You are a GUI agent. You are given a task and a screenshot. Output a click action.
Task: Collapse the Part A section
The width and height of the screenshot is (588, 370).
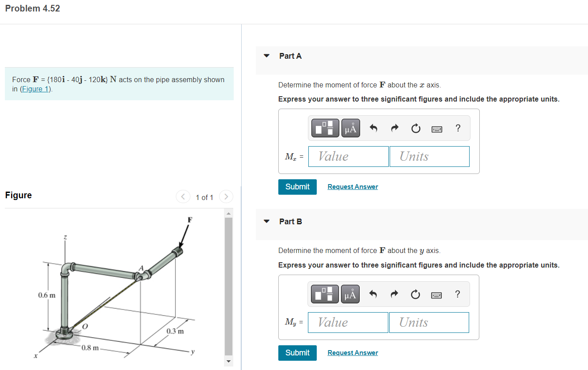click(x=266, y=56)
